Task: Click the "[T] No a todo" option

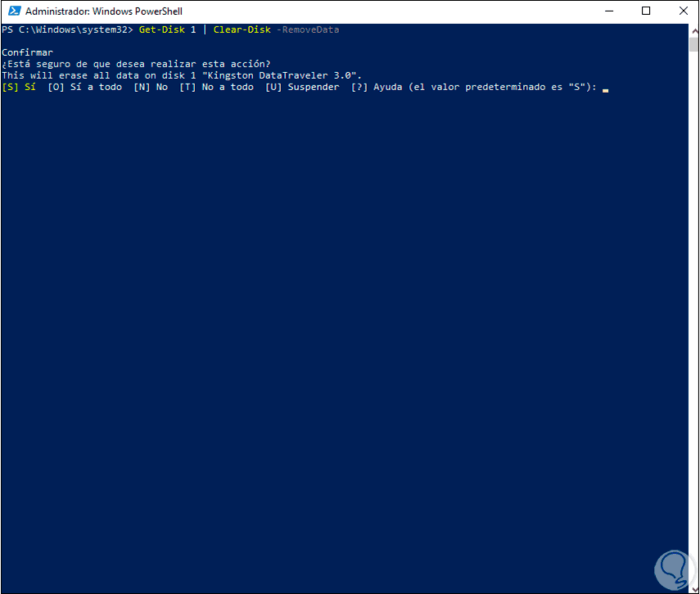Action: coord(216,87)
